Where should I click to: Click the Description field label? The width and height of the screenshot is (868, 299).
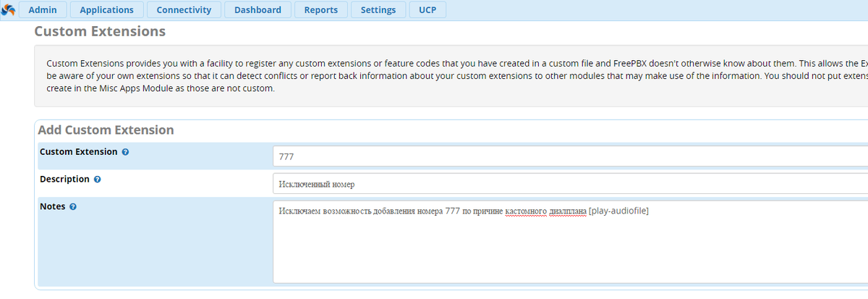64,179
